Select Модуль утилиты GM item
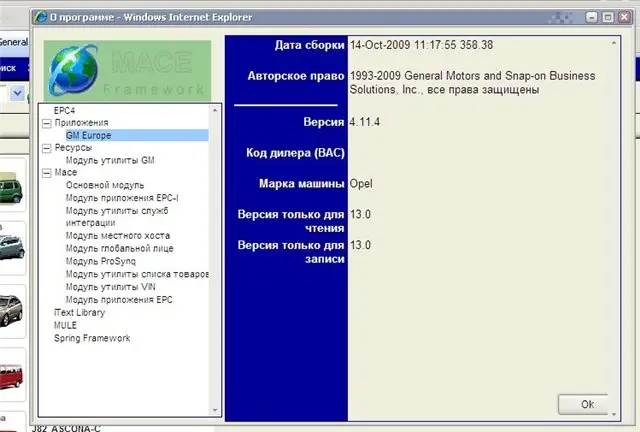The height and width of the screenshot is (432, 640). (110, 160)
